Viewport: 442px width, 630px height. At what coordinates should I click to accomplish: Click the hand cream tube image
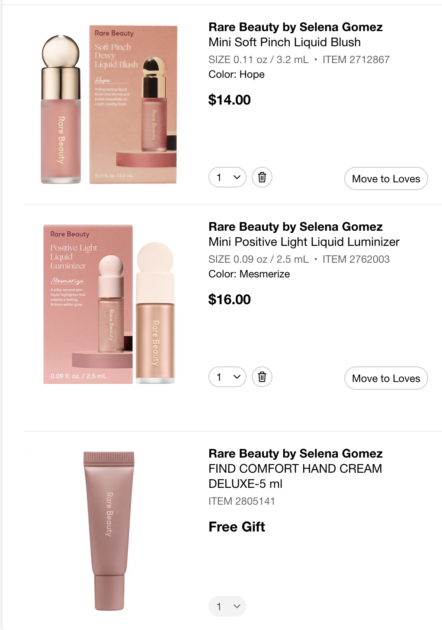click(x=109, y=531)
